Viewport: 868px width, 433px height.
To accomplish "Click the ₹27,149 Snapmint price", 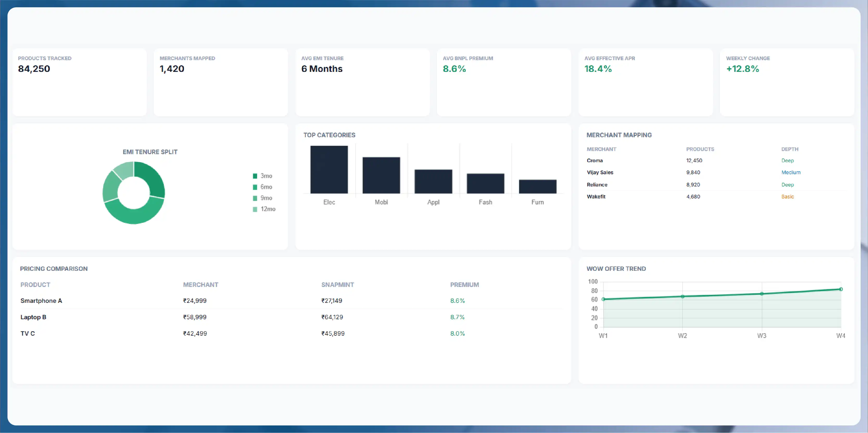I will 332,301.
